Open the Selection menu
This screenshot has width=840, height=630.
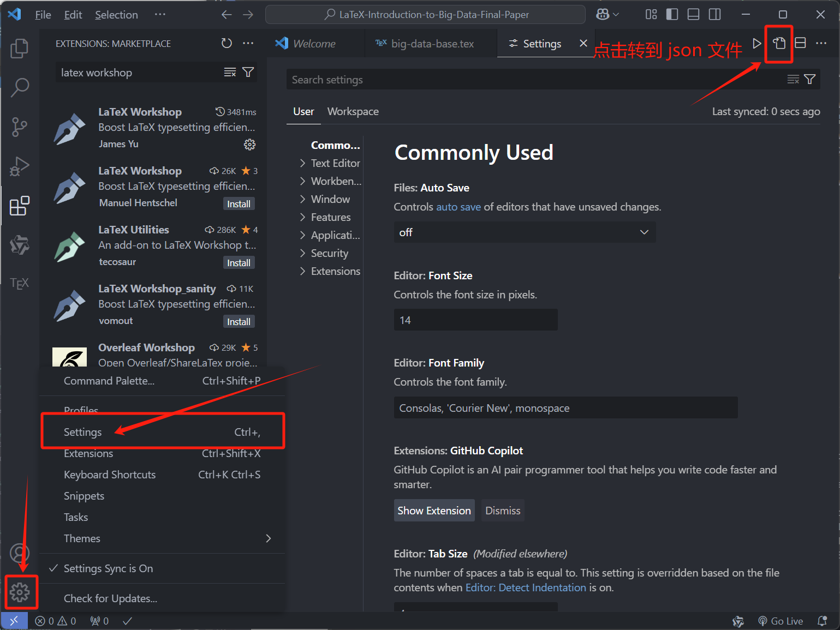(116, 15)
